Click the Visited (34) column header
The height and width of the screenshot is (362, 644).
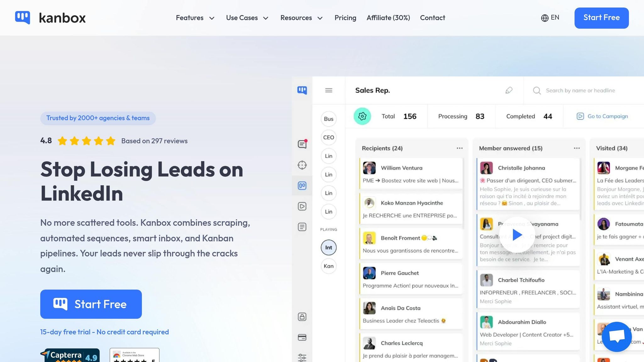(x=612, y=148)
